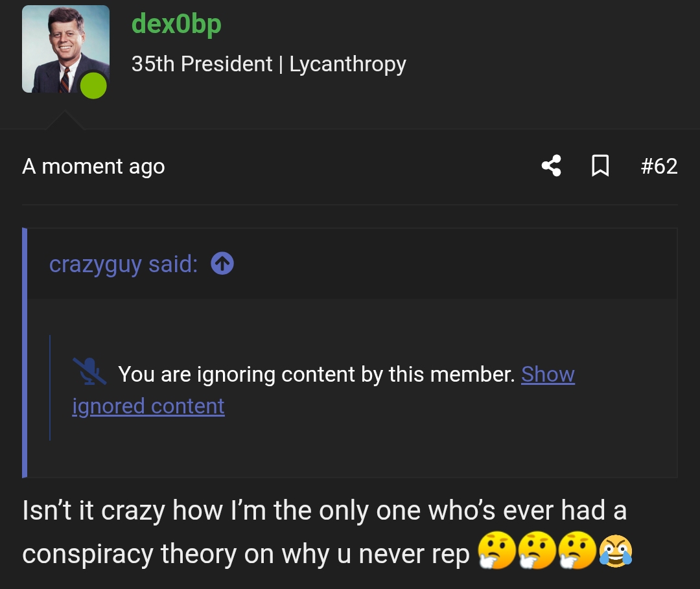Open permalink #62 of this post
Image resolution: width=700 pixels, height=589 pixels.
[x=659, y=166]
